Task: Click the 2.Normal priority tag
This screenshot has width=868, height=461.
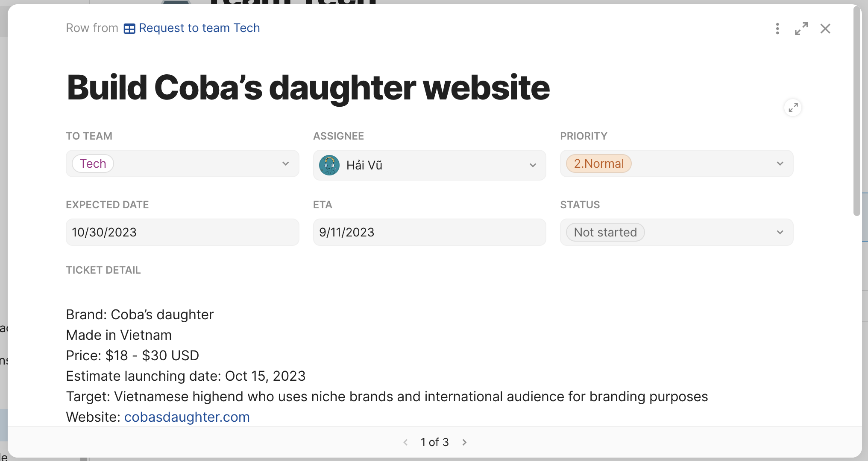Action: pyautogui.click(x=598, y=163)
